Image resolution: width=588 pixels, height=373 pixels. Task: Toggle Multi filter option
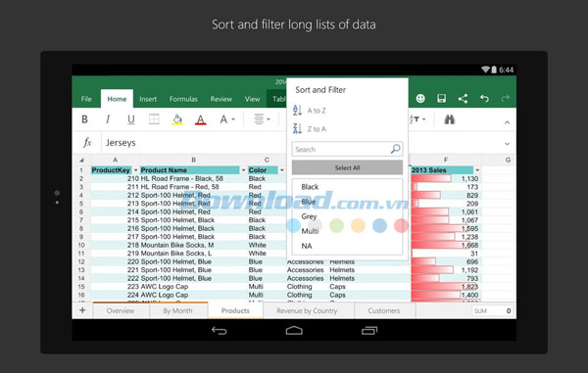[310, 231]
